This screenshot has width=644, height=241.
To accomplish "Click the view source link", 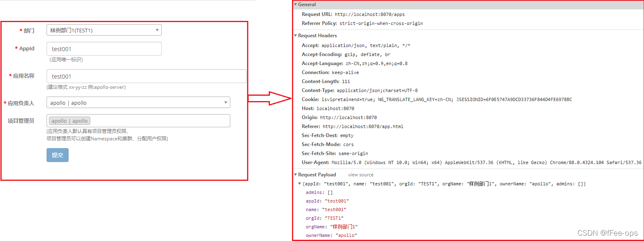I will click(x=361, y=175).
